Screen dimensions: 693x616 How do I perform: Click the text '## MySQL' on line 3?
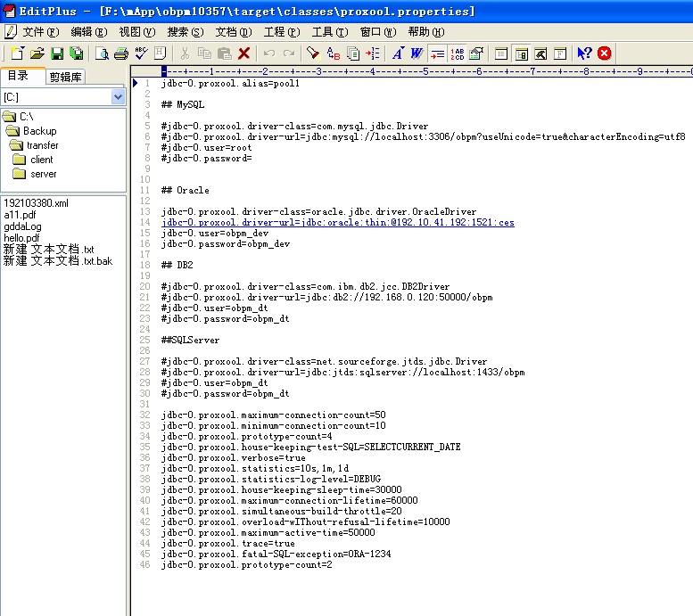[183, 104]
